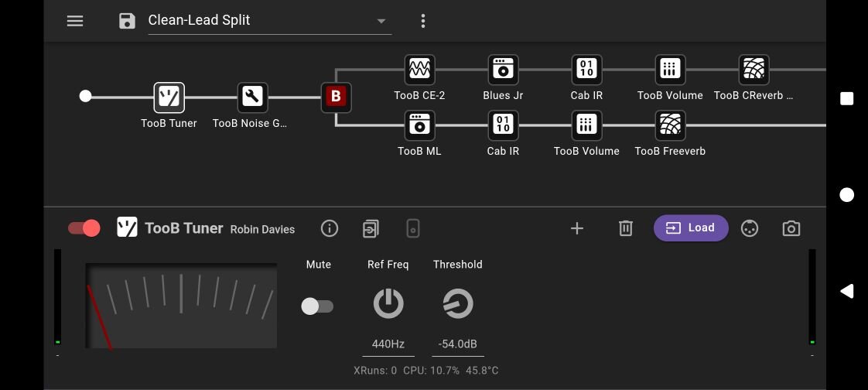Select the TooB CReverb pedal
The width and height of the screenshot is (868, 390).
(754, 70)
